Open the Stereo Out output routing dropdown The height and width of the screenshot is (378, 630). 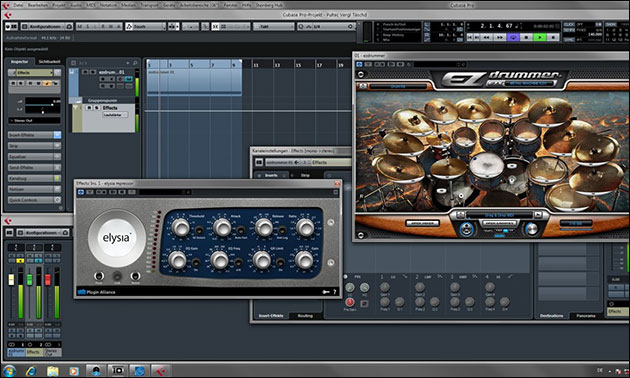pos(35,121)
